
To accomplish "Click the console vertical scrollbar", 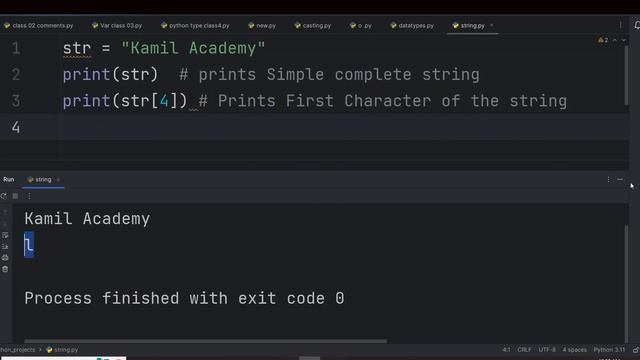I will tap(626, 284).
